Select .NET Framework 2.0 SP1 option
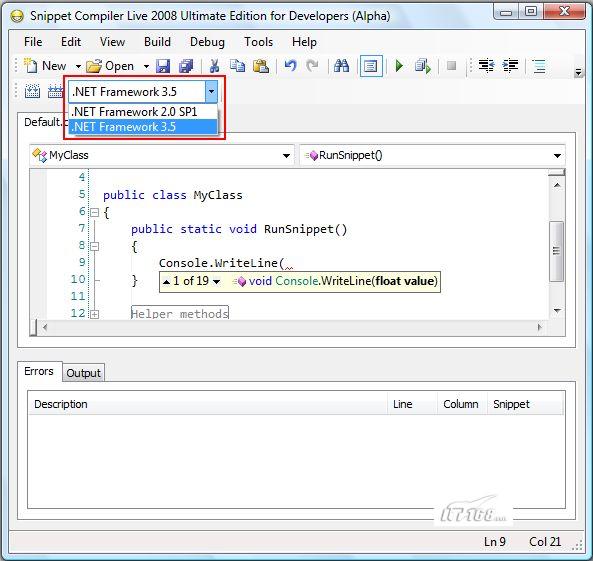This screenshot has width=593, height=561. pos(143,112)
